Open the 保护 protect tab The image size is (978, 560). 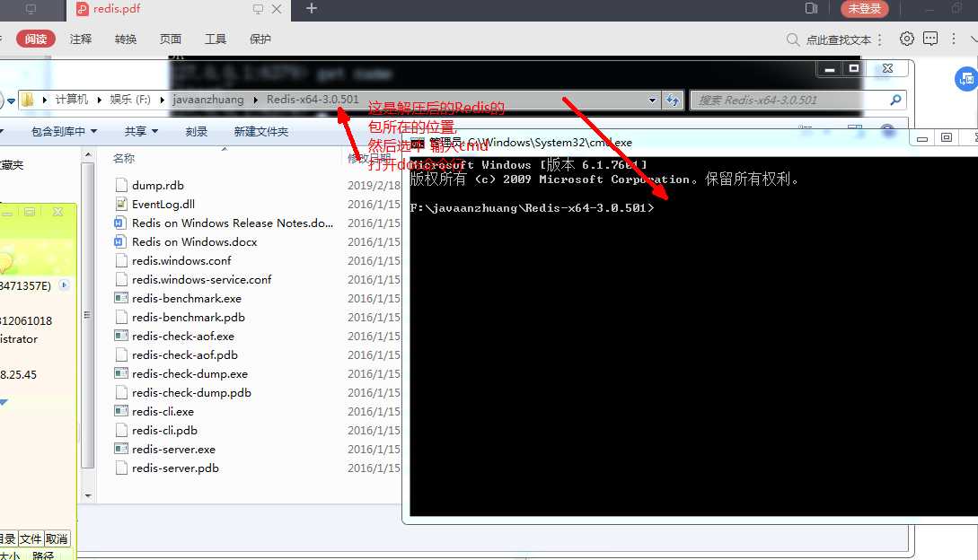(x=260, y=39)
